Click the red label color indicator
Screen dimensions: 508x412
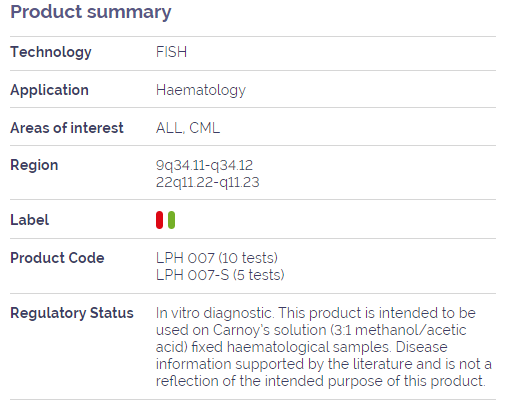[159, 220]
